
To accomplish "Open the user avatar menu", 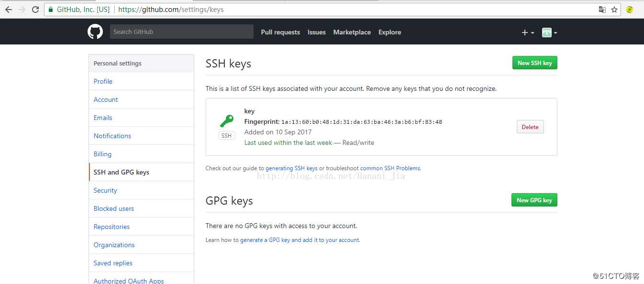I will [x=549, y=33].
